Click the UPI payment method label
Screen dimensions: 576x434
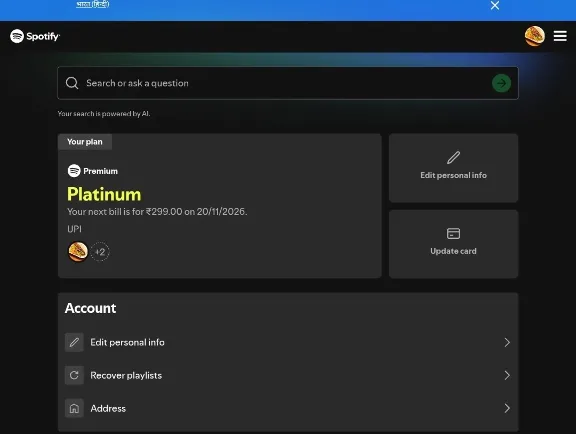[x=74, y=229]
